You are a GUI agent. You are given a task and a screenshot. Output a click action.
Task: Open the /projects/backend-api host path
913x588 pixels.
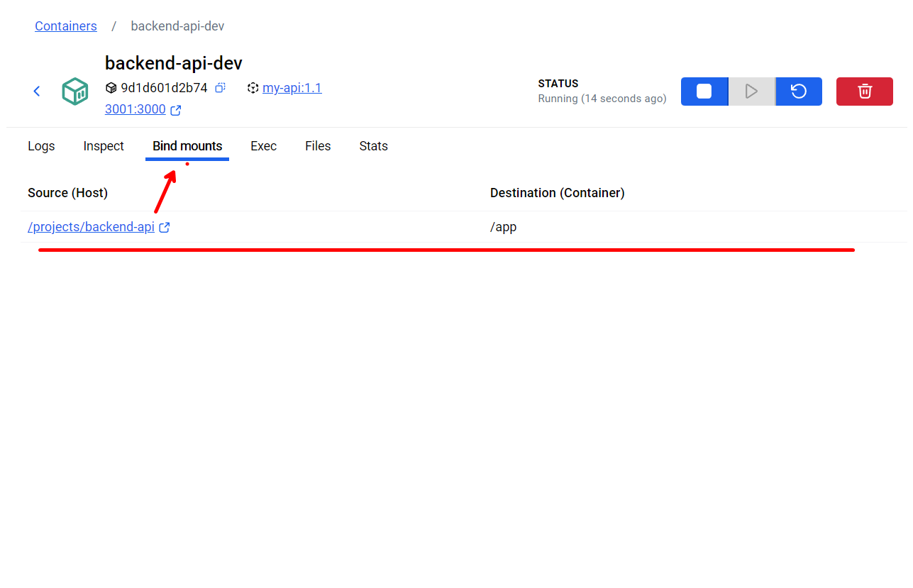pyautogui.click(x=91, y=228)
